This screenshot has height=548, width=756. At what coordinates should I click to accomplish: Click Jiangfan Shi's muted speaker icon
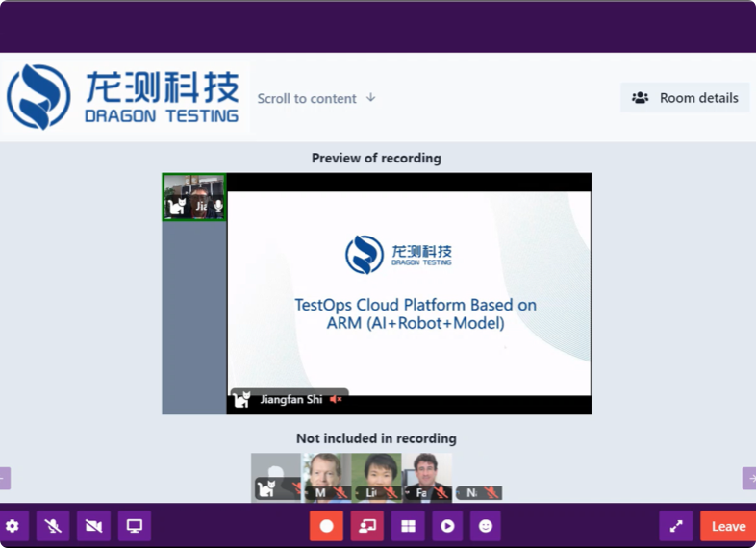pos(336,399)
